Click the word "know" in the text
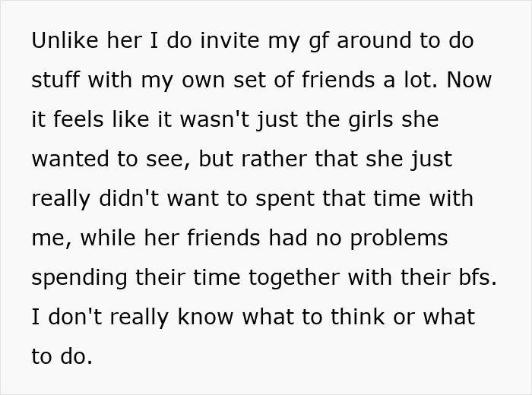 pyautogui.click(x=205, y=317)
